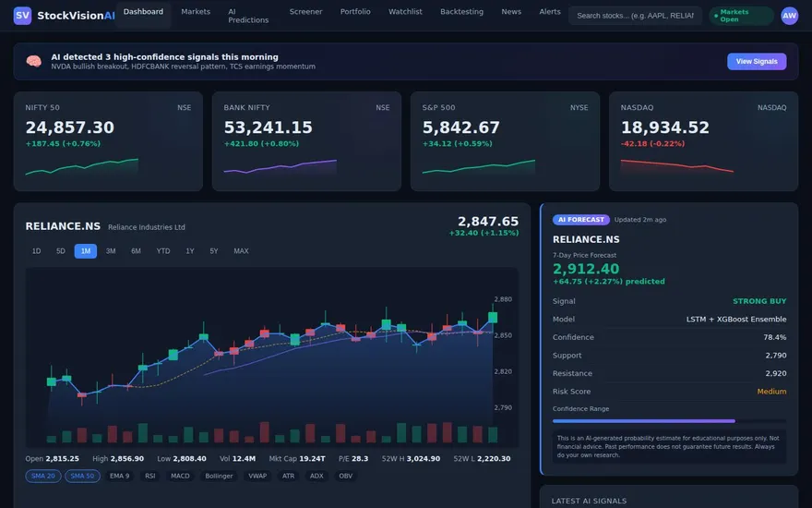
Task: Click the STRONG BUY signal value
Action: [x=759, y=301]
